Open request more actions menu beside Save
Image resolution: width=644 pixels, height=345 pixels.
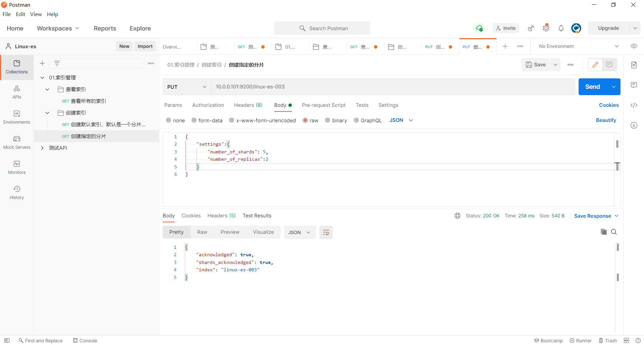click(x=571, y=65)
